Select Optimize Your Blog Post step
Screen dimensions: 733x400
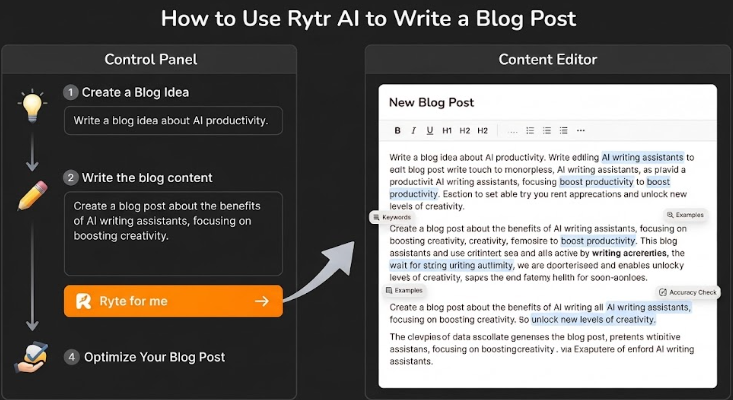(x=155, y=357)
